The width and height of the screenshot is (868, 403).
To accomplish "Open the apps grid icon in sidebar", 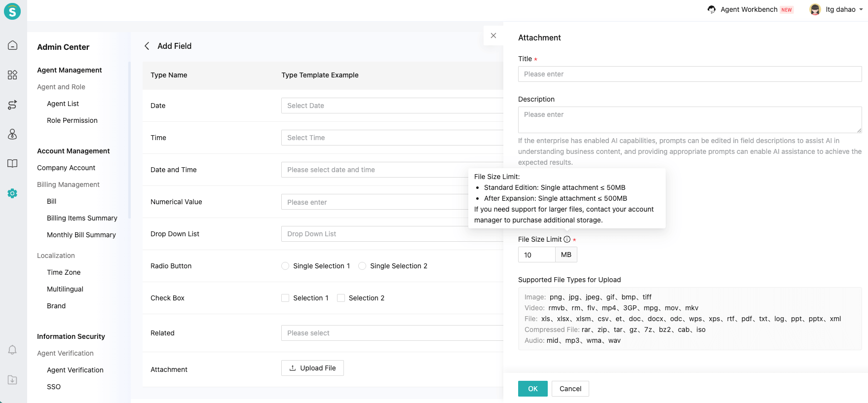I will pyautogui.click(x=12, y=75).
